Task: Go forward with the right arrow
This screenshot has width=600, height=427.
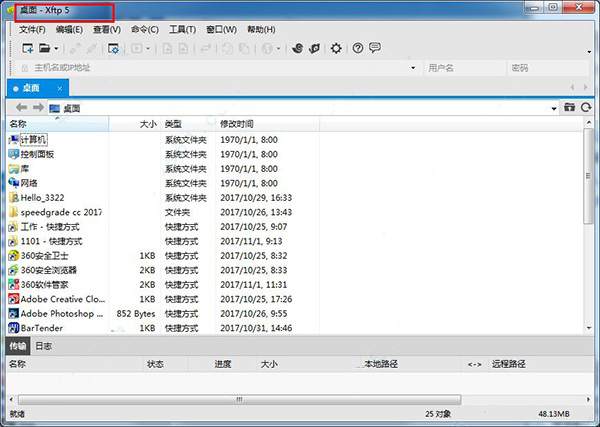Action: (38, 108)
